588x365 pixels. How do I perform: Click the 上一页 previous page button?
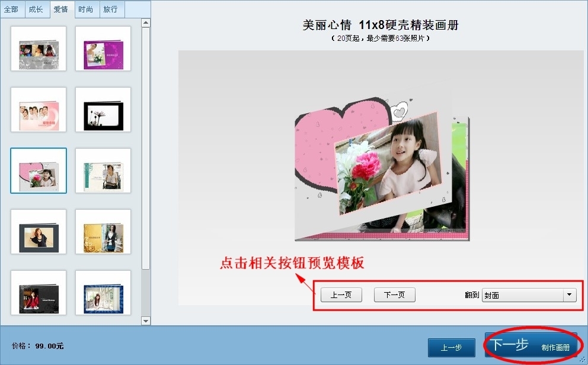click(341, 295)
